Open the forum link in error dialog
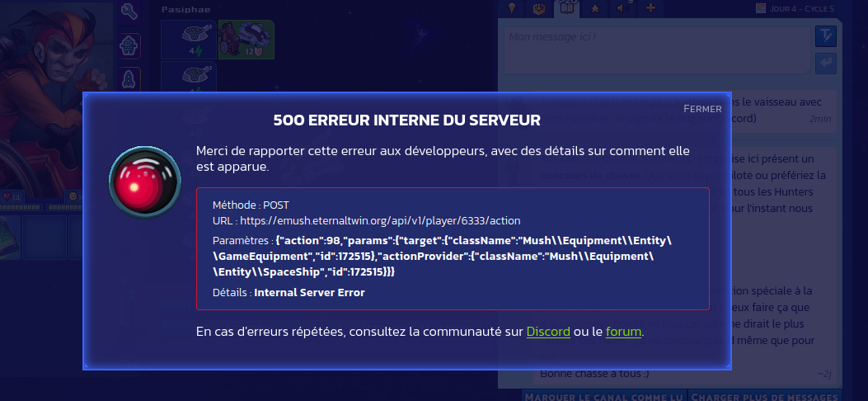Screen dimensions: 868x401 click(623, 332)
